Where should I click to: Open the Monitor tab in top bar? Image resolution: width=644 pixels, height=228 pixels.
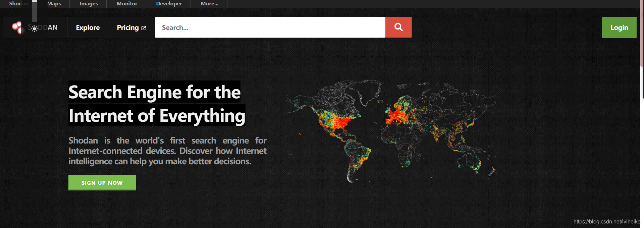(127, 4)
